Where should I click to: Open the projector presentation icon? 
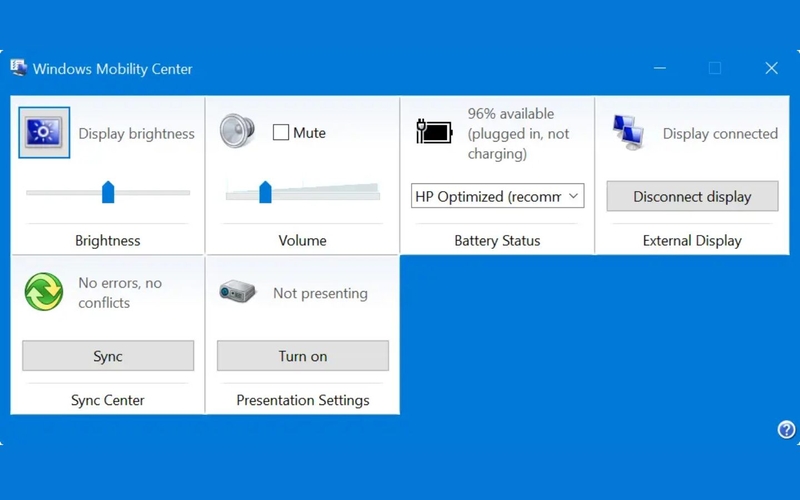(237, 291)
